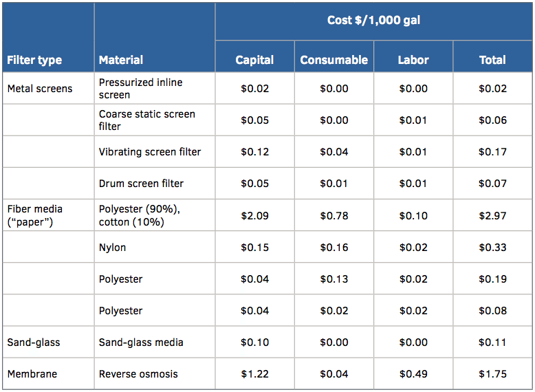535x392 pixels.
Task: Click the "Filter type" column header
Action: click(34, 60)
